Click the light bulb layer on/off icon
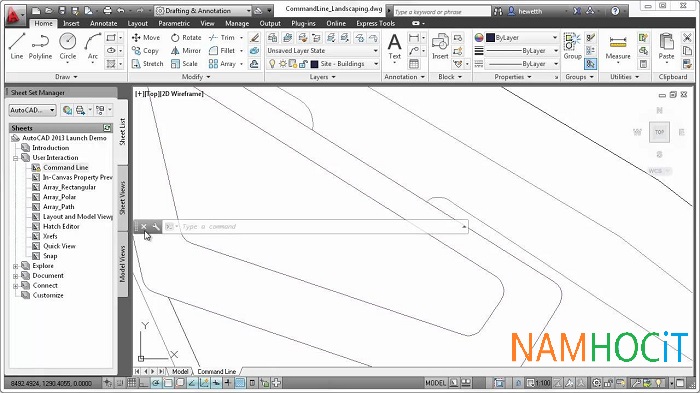 (x=272, y=64)
